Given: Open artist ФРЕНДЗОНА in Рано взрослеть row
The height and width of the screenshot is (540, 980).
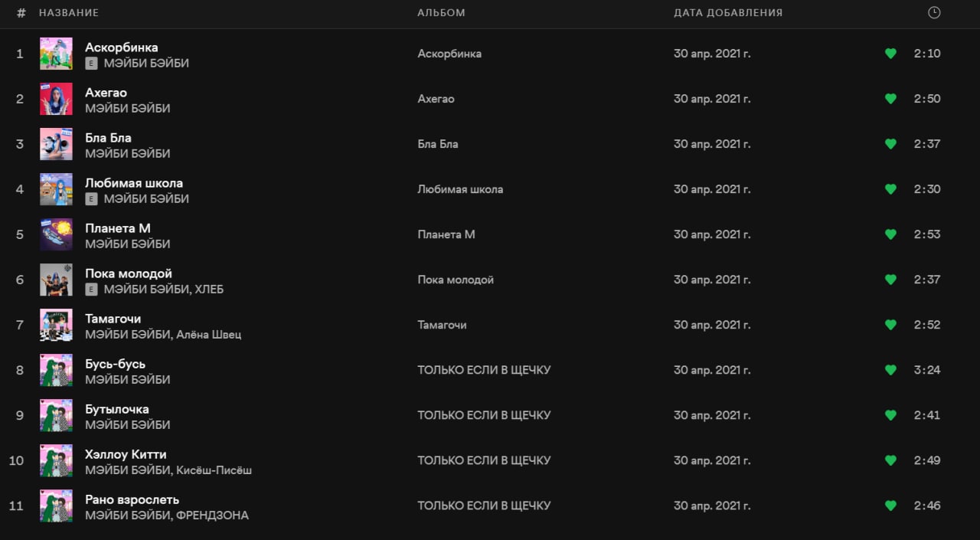Looking at the screenshot, I should 212,515.
